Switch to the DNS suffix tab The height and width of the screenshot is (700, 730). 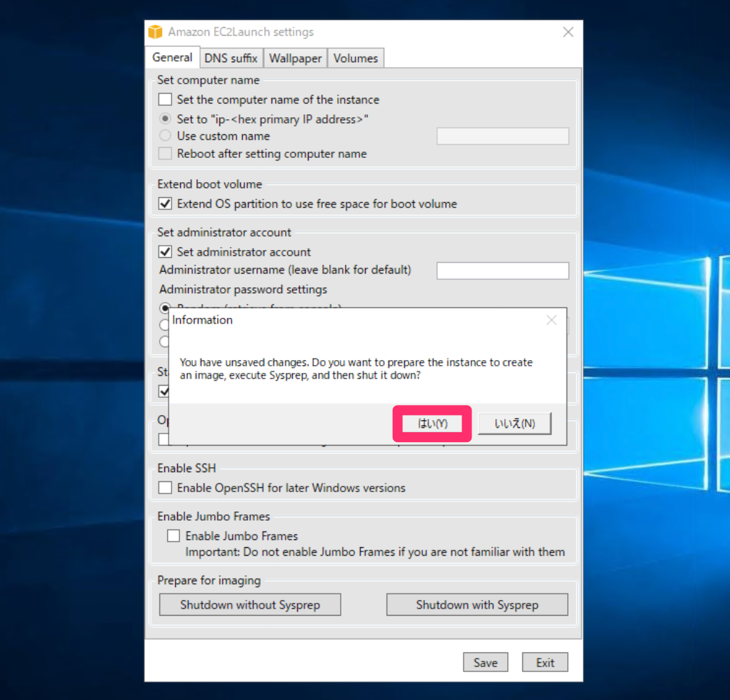(231, 58)
